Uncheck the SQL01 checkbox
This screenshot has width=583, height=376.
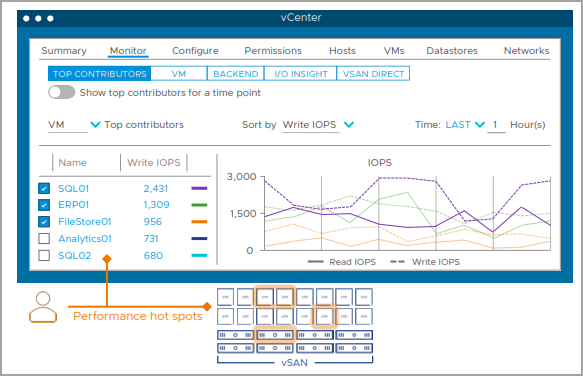[44, 189]
